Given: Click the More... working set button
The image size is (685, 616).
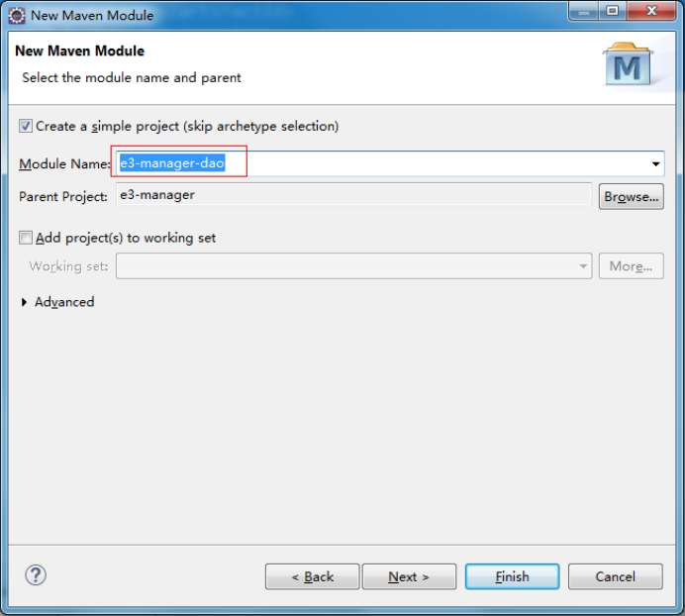Looking at the screenshot, I should pos(632,265).
